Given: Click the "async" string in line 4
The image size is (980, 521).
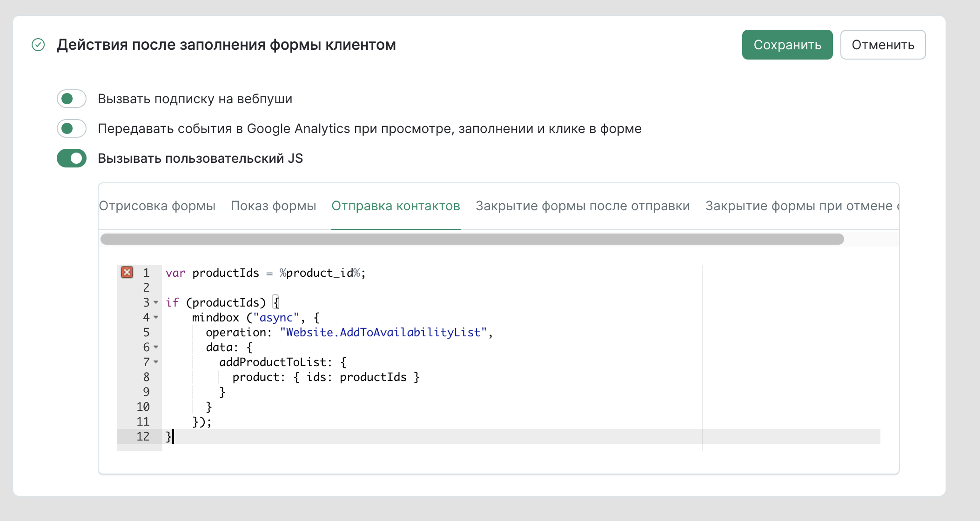Looking at the screenshot, I should click(276, 317).
